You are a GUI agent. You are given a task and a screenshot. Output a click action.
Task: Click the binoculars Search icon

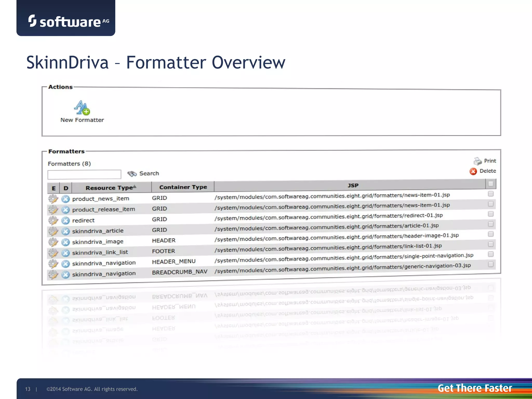[132, 174]
